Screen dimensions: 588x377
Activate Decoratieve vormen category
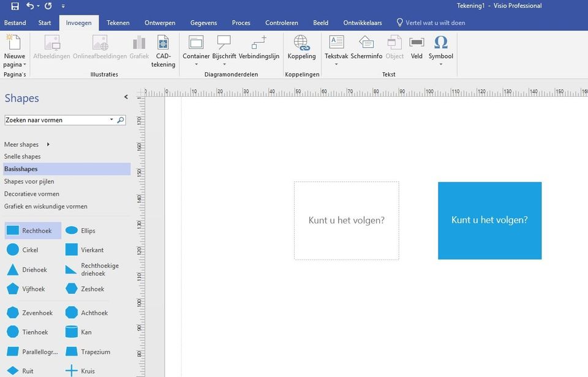point(31,193)
